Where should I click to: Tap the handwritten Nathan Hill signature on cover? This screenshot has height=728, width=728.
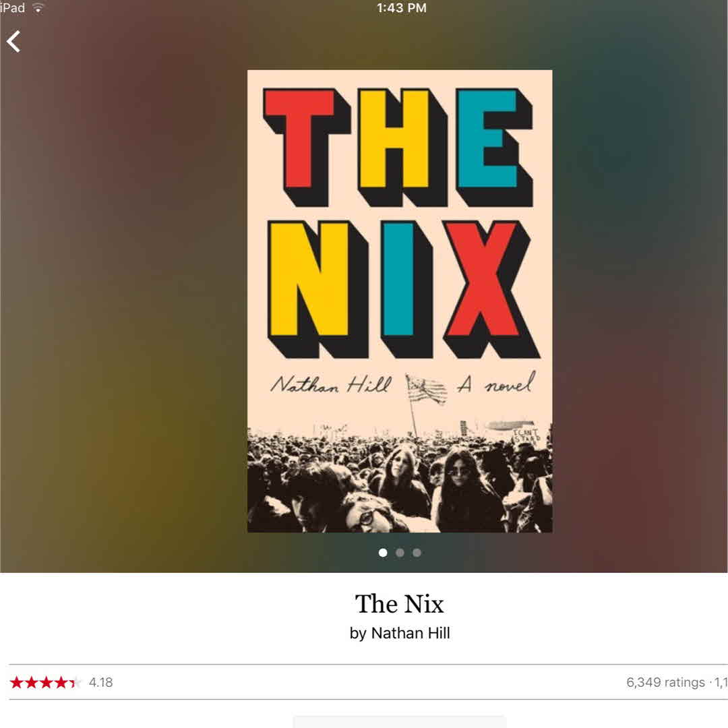pos(331,384)
